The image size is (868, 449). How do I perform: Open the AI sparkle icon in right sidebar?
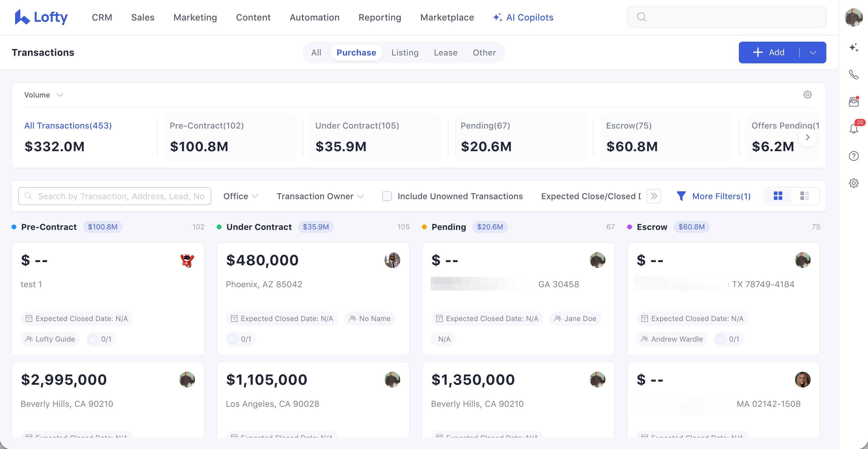[854, 47]
